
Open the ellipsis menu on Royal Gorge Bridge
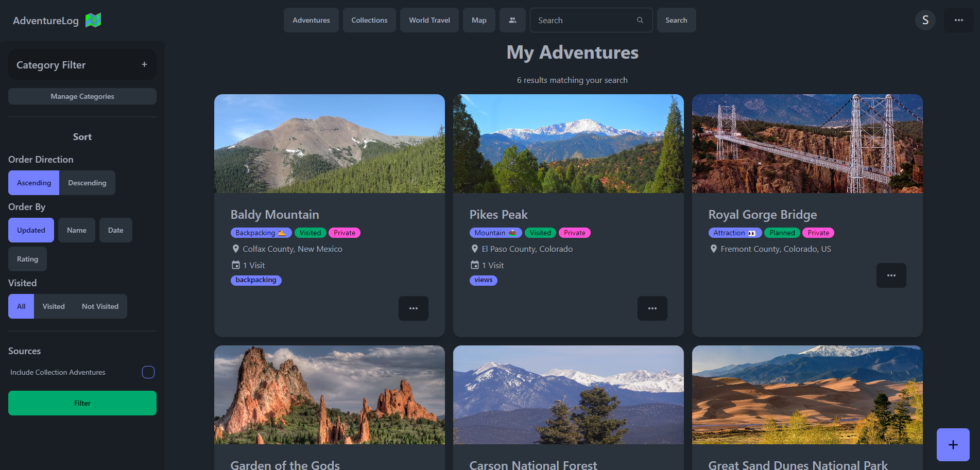891,275
